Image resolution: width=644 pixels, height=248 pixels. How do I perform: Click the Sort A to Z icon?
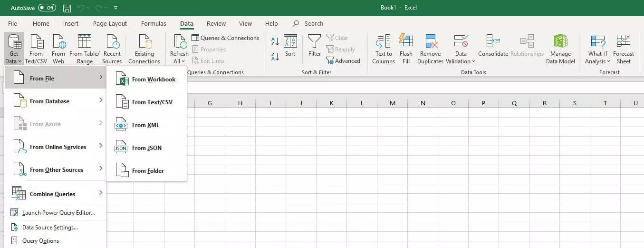[x=275, y=42]
